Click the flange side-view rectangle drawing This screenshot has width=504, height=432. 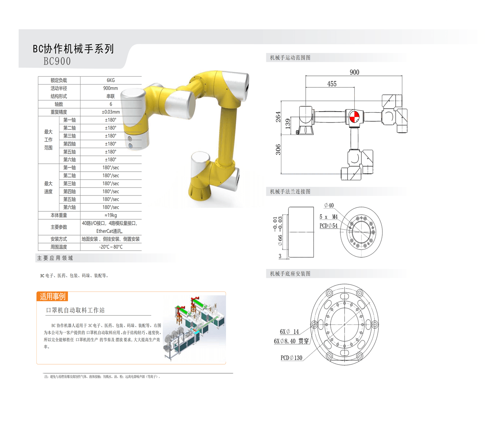pos(301,232)
